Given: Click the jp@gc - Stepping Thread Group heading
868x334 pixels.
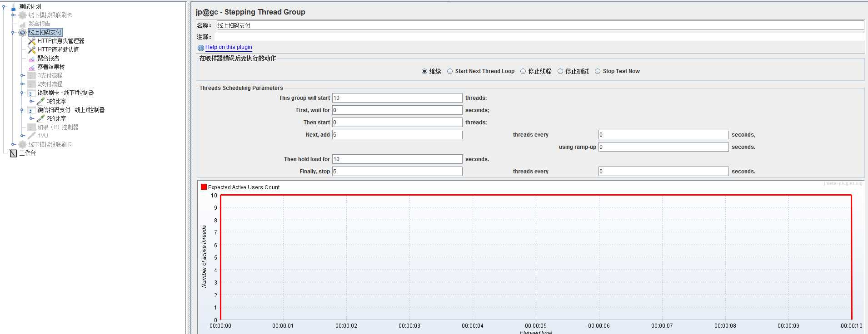Looking at the screenshot, I should click(x=250, y=12).
